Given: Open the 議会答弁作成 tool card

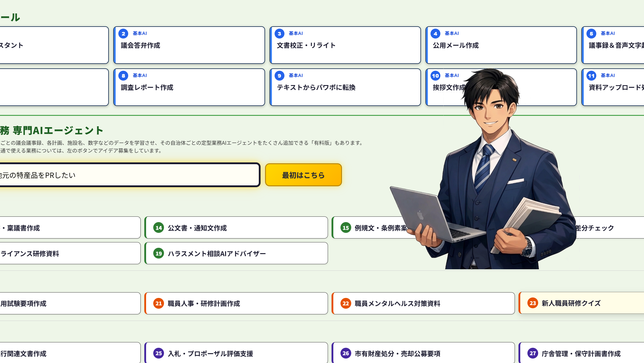Looking at the screenshot, I should [x=189, y=45].
